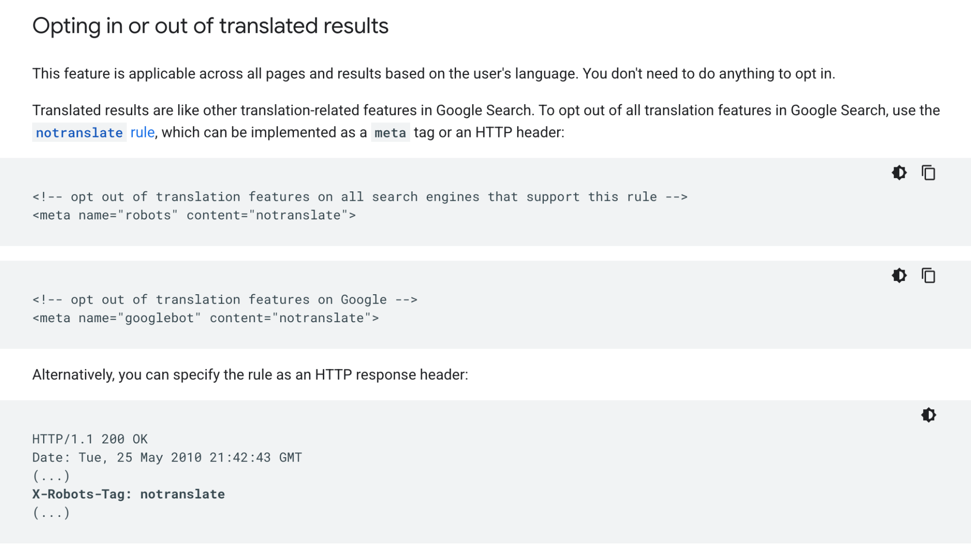Click the inline 'meta' code word

coord(390,133)
